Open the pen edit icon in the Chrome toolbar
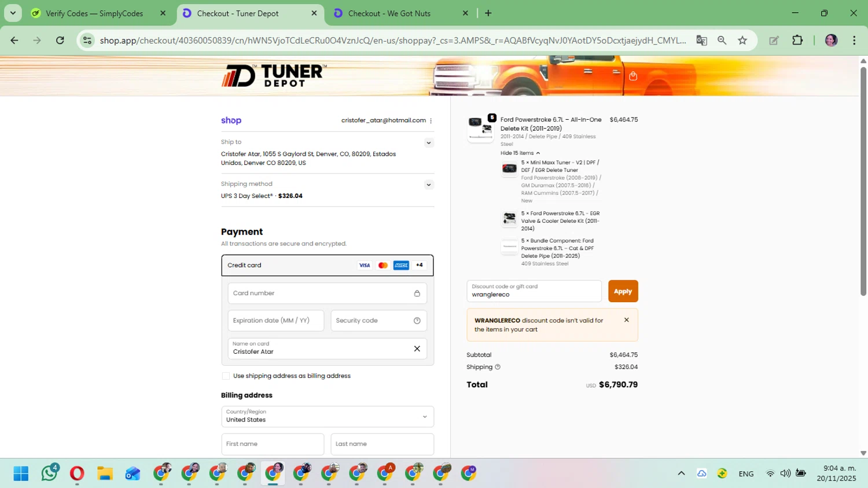Image resolution: width=868 pixels, height=488 pixels. 774,40
